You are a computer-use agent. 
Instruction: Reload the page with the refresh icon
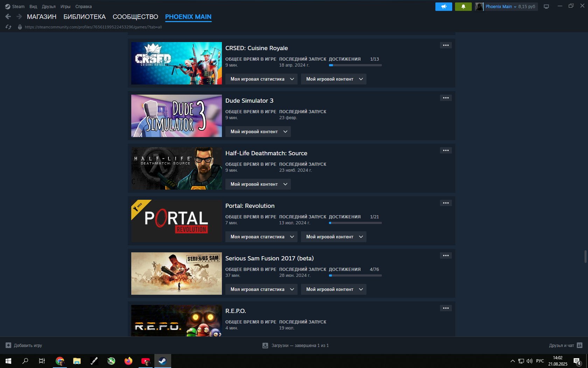(8, 27)
